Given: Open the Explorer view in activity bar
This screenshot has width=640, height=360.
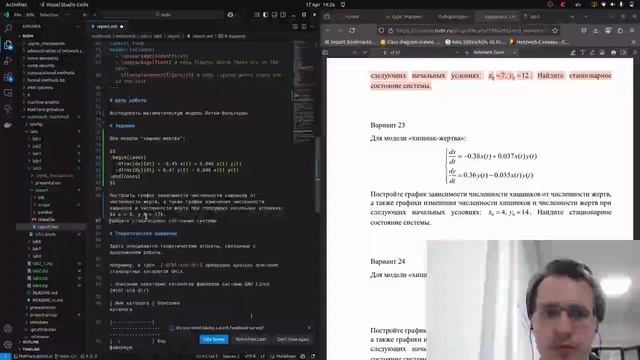Looking at the screenshot, I should tap(8, 44).
